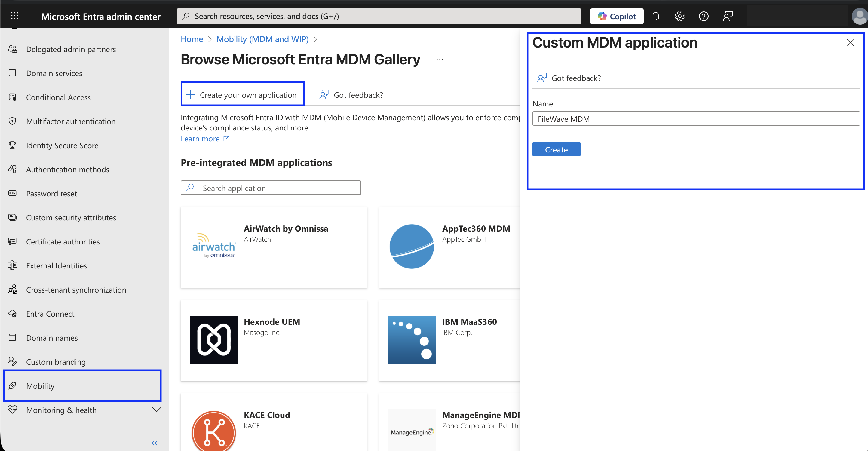Click the Create button
The image size is (868, 451).
click(x=556, y=149)
